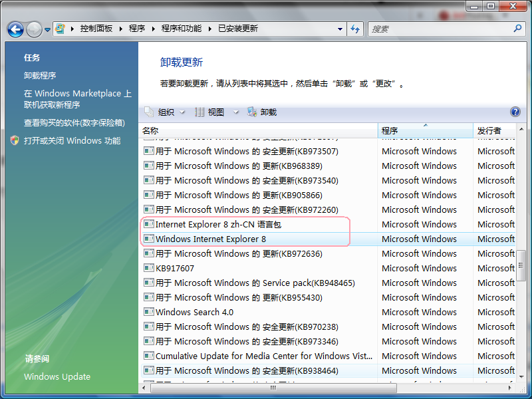Open the 组织 toolbar menu
This screenshot has width=532, height=399.
[164, 112]
